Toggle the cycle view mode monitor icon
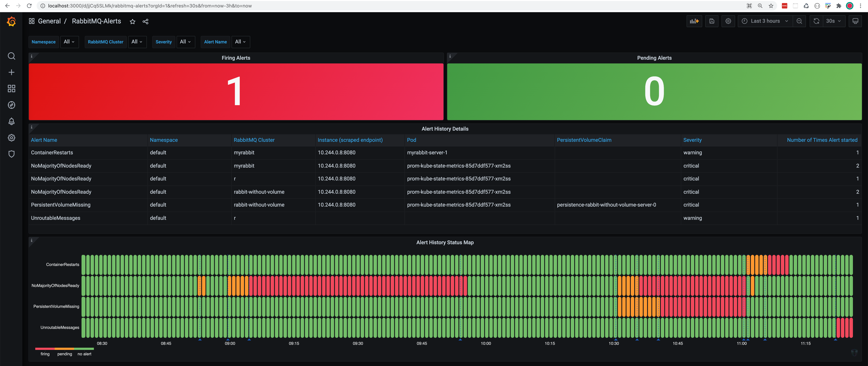 (855, 21)
